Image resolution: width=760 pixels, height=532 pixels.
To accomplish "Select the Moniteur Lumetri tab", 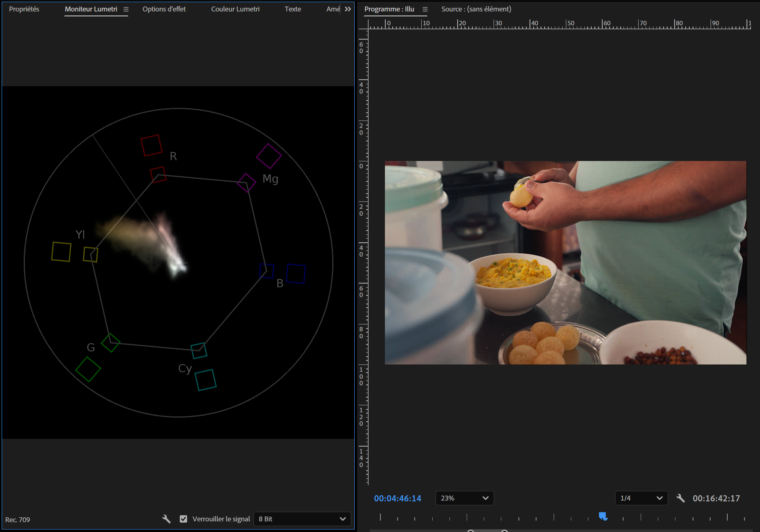I will pos(91,9).
